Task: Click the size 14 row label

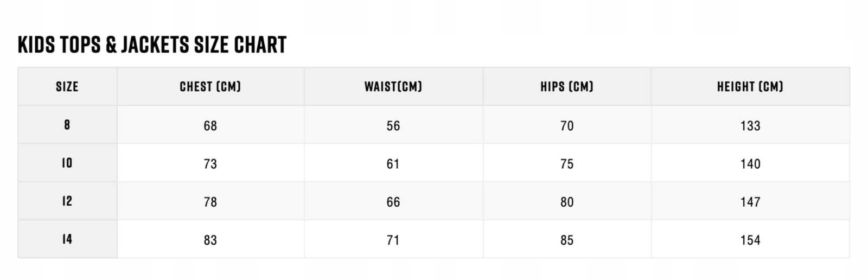Action: point(67,239)
